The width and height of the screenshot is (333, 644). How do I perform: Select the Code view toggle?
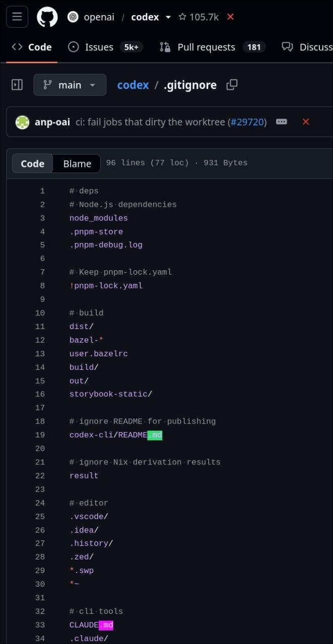33,164
